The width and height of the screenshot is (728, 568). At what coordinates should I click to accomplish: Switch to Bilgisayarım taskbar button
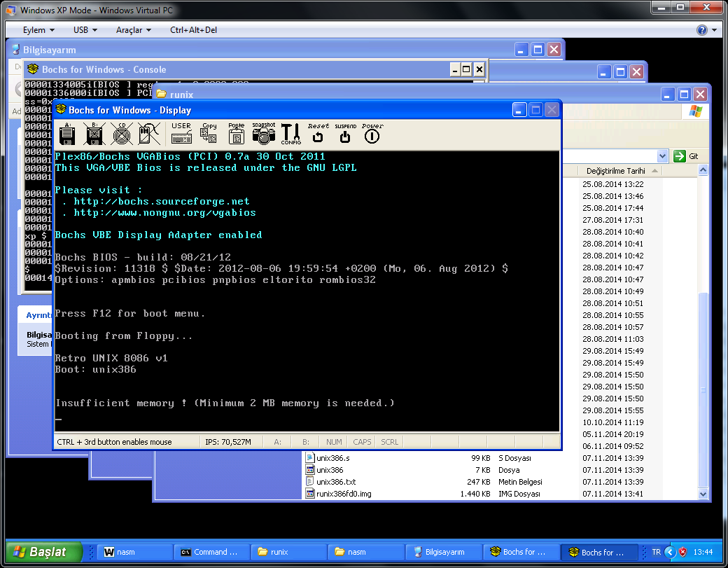pos(444,552)
